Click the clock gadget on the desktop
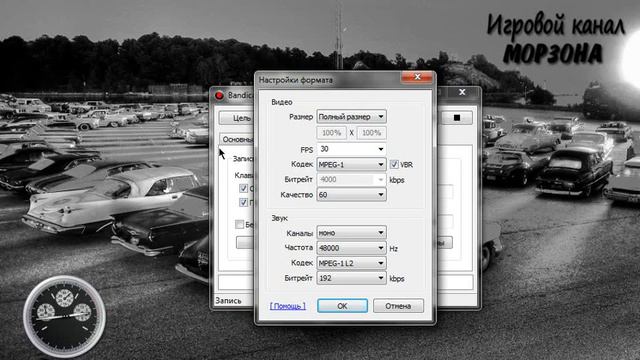 pyautogui.click(x=64, y=317)
